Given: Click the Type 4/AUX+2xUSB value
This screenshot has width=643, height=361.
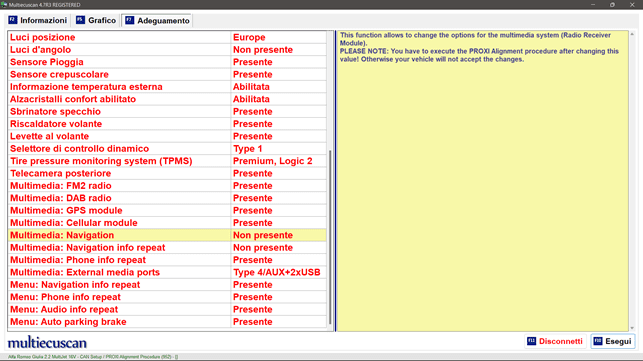Looking at the screenshot, I should (x=278, y=272).
